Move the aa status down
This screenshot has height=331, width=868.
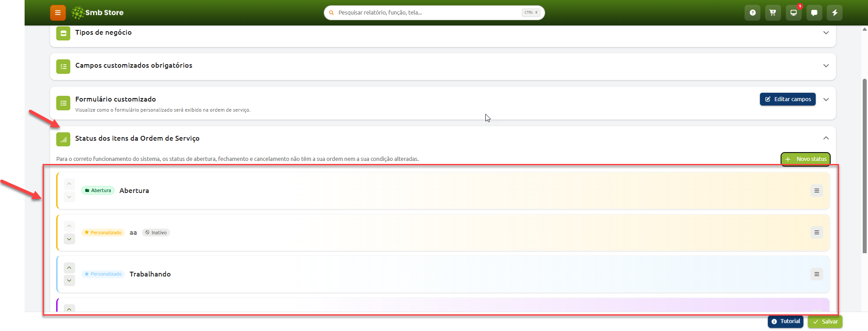click(69, 239)
